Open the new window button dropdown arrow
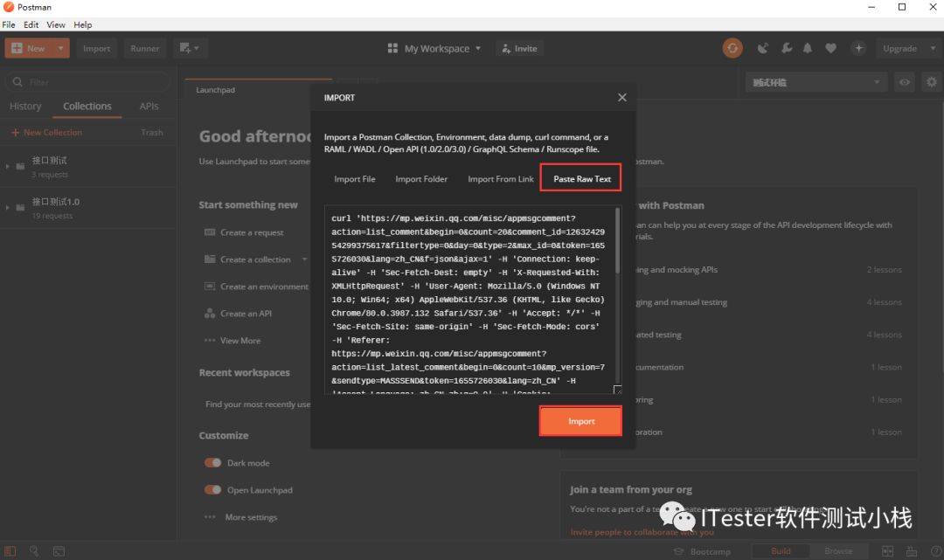Image resolution: width=944 pixels, height=560 pixels. tap(197, 48)
